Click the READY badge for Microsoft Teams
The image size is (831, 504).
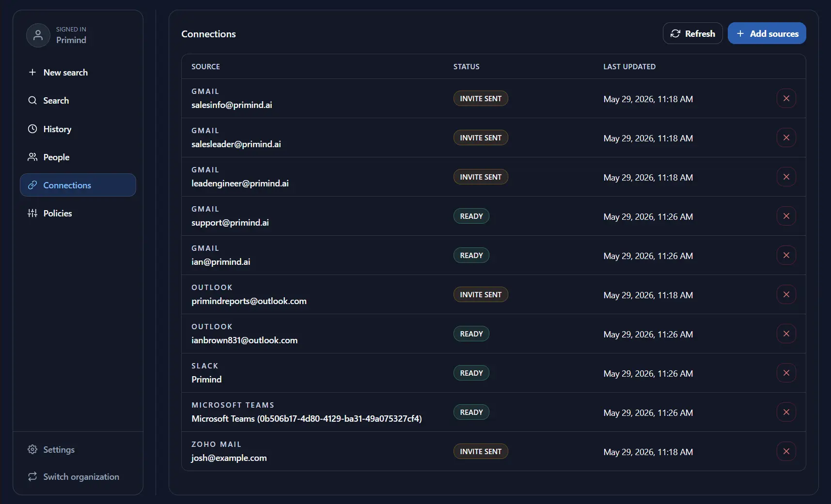pyautogui.click(x=471, y=412)
